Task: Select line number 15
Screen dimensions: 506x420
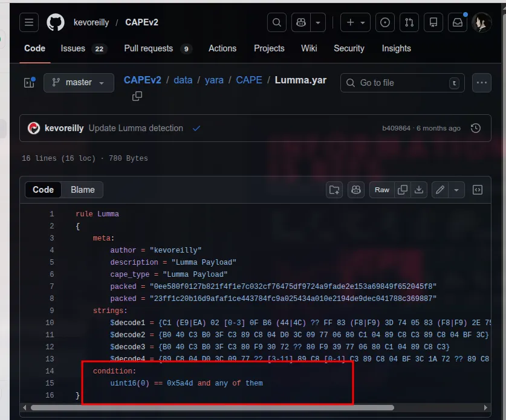Action: coord(50,383)
